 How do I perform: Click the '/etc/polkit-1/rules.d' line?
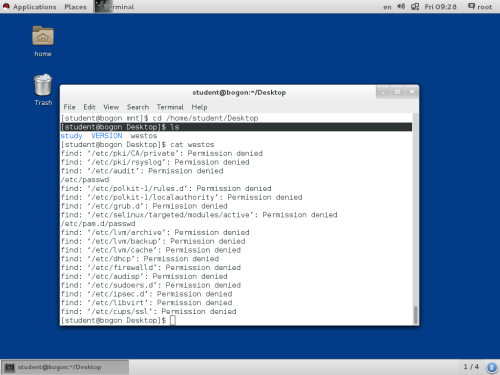[x=166, y=188]
